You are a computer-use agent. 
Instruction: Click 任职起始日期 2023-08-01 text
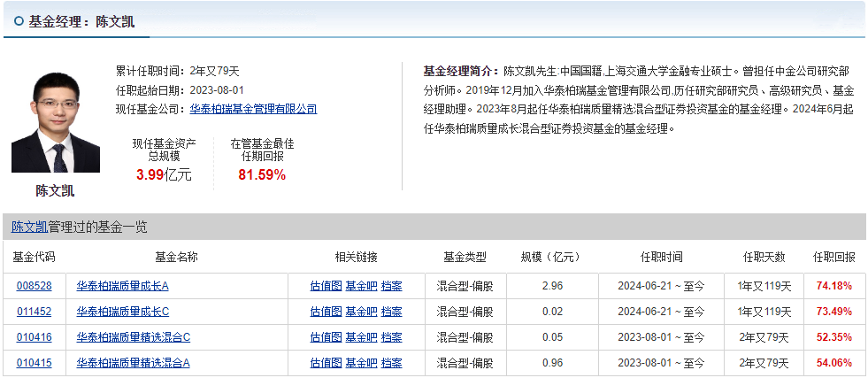pos(180,90)
